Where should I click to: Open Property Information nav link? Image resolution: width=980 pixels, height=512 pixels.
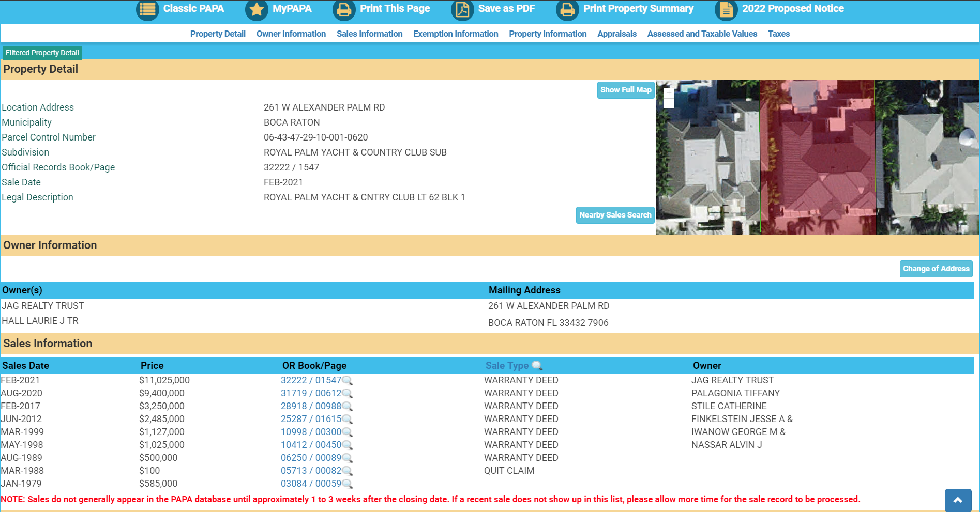click(548, 34)
